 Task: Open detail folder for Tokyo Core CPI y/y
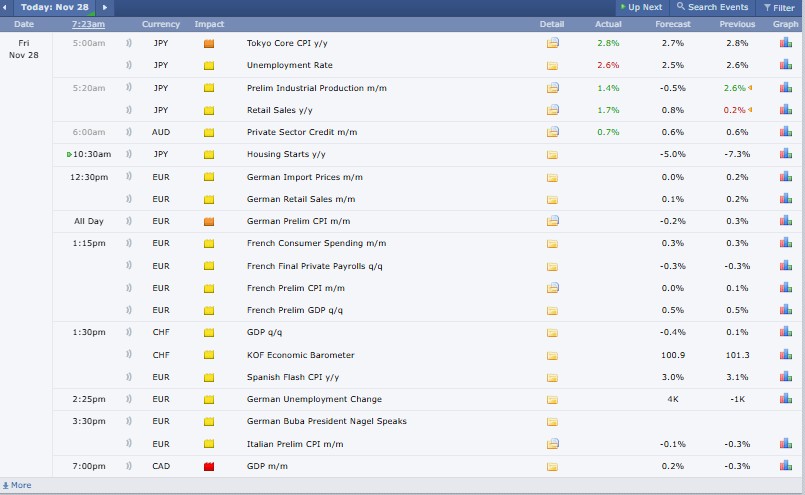tap(552, 44)
